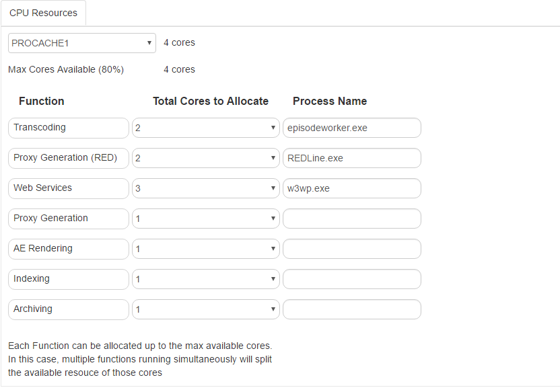
Task: Click empty process name field for Archiving
Action: 352,309
